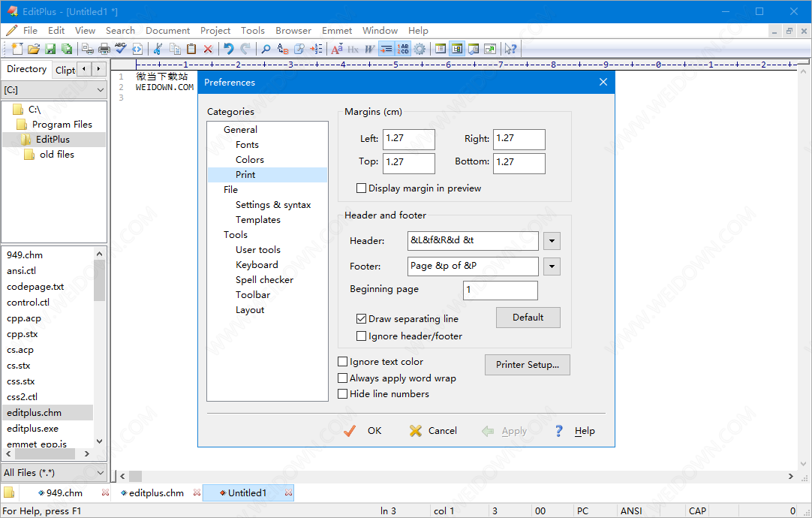This screenshot has height=518, width=812.
Task: Click the Beginning page input field
Action: click(x=501, y=290)
